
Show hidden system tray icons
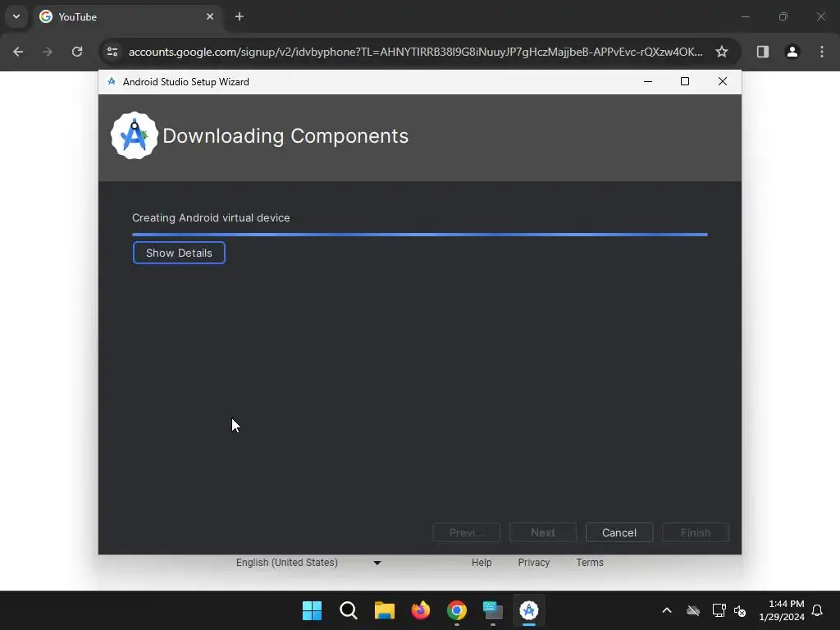click(666, 610)
